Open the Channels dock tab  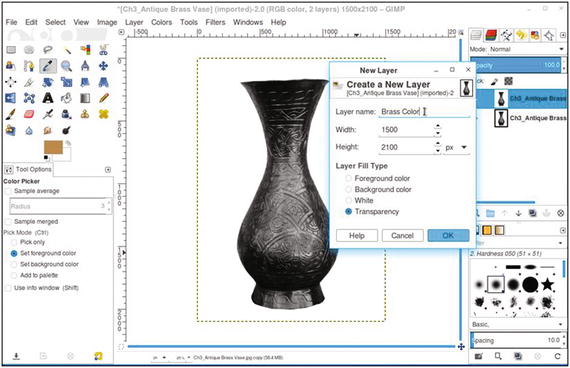coord(491,35)
